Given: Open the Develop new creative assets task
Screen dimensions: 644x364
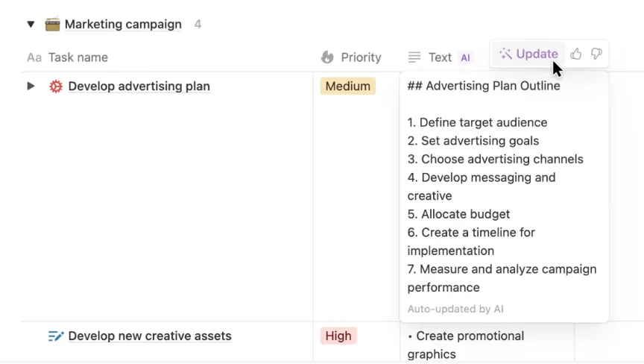Looking at the screenshot, I should 150,336.
